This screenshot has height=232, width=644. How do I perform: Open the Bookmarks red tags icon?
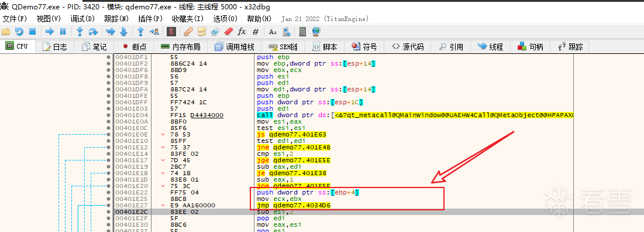(x=229, y=31)
